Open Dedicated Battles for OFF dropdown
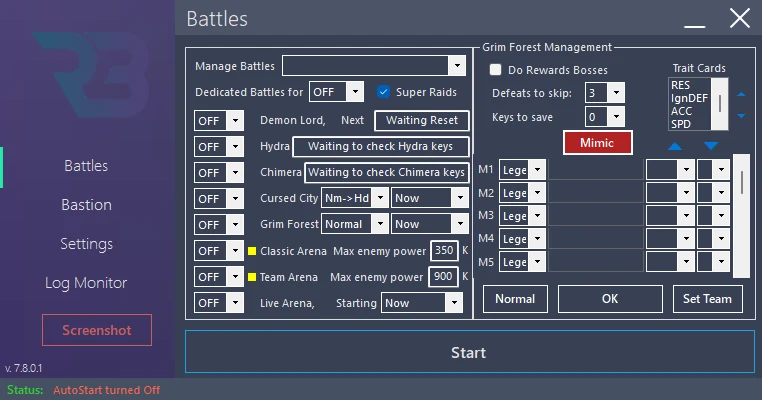 point(336,92)
